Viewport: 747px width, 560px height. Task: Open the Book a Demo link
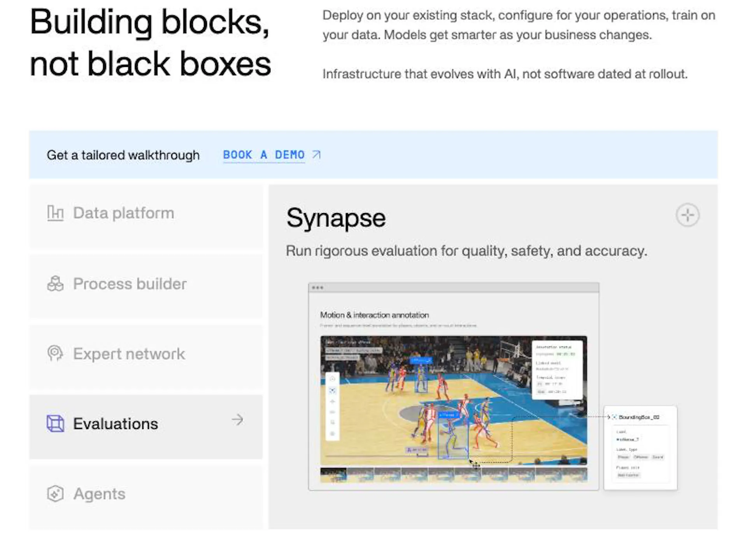[264, 155]
